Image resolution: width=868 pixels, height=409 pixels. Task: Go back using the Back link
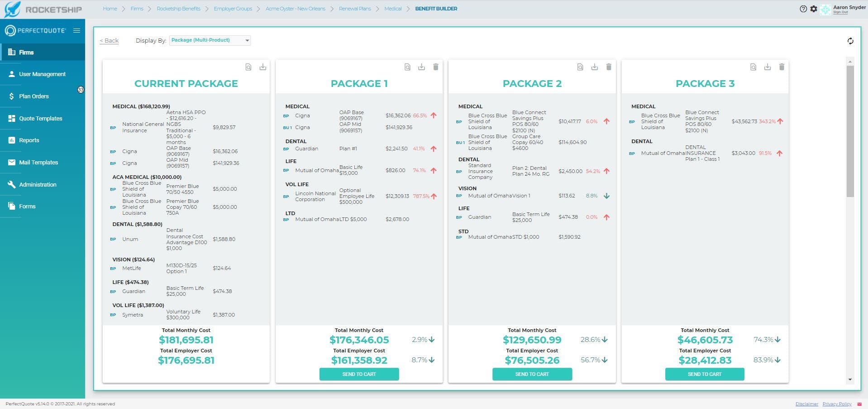[109, 41]
